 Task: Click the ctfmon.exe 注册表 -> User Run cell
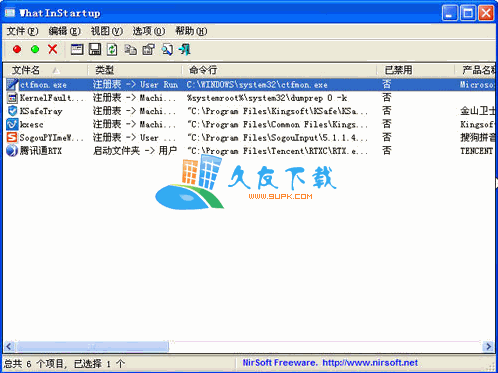[x=135, y=85]
